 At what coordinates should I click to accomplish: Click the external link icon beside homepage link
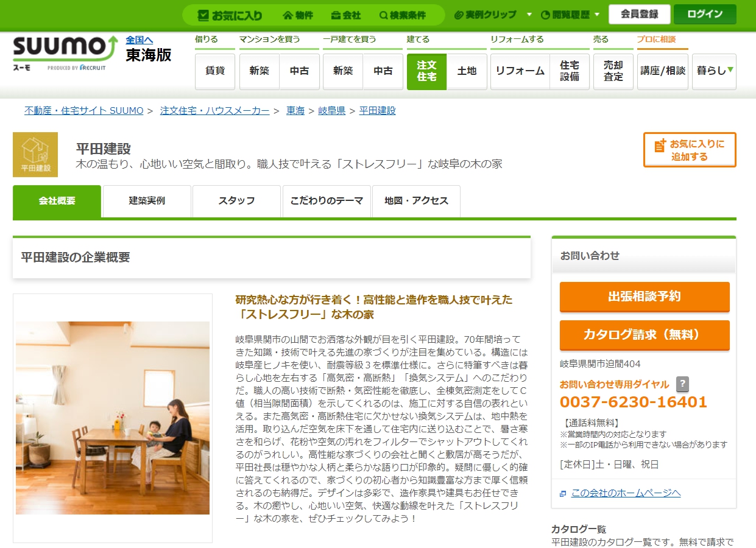tap(563, 493)
